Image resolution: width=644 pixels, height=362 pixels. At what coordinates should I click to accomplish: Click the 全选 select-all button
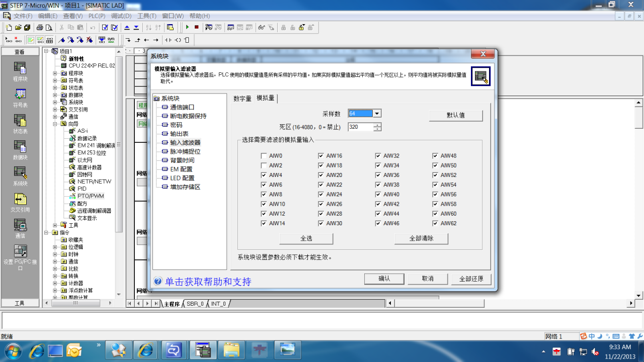pyautogui.click(x=306, y=238)
